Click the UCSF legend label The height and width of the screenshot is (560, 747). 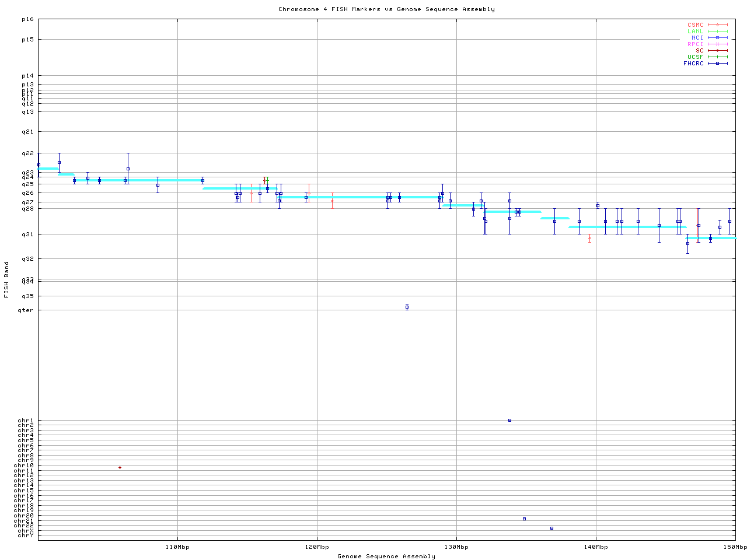(695, 57)
